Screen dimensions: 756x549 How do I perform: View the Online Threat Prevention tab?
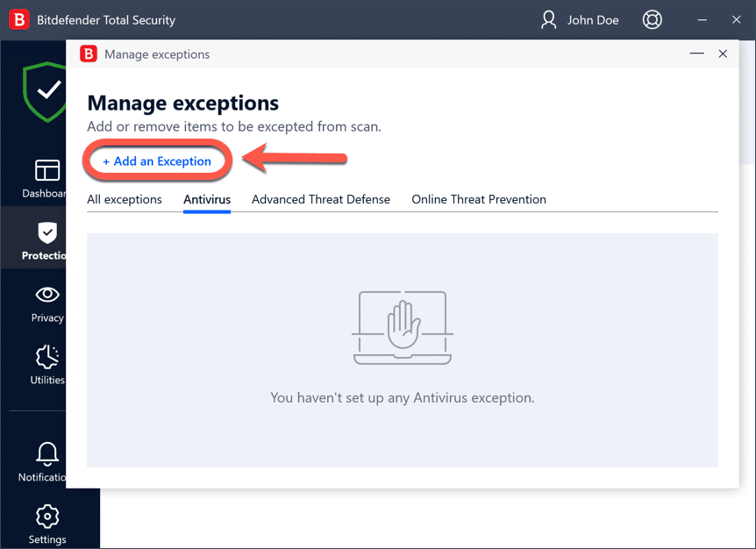coord(478,200)
